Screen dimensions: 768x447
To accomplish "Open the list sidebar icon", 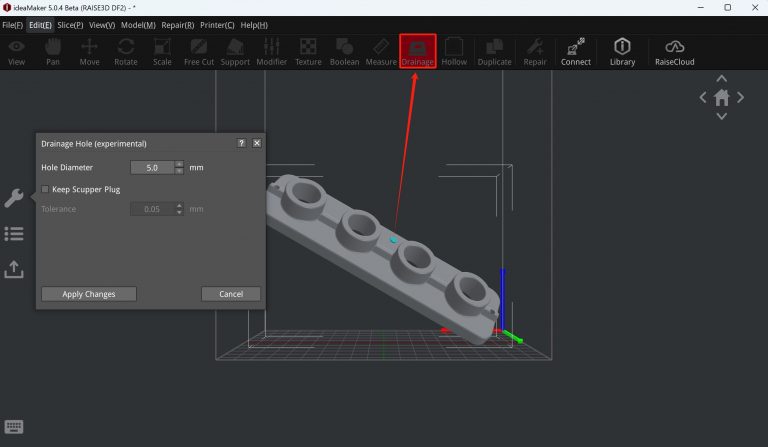I will click(14, 234).
